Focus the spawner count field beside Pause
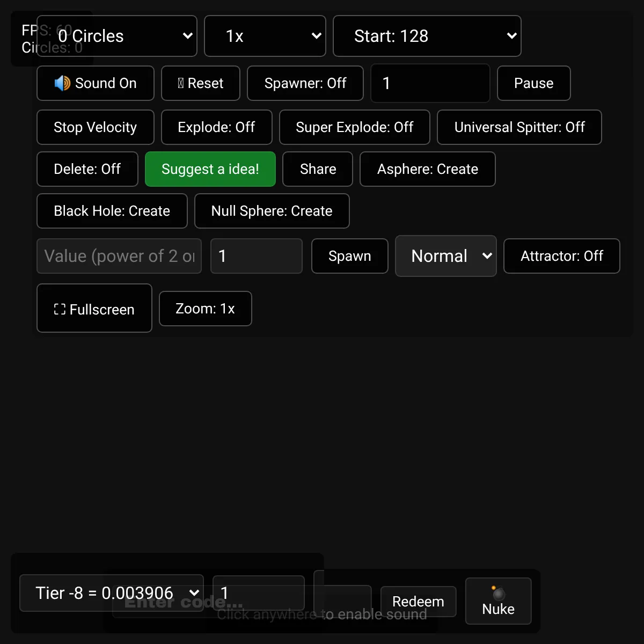Viewport: 644px width, 644px height. 430,83
